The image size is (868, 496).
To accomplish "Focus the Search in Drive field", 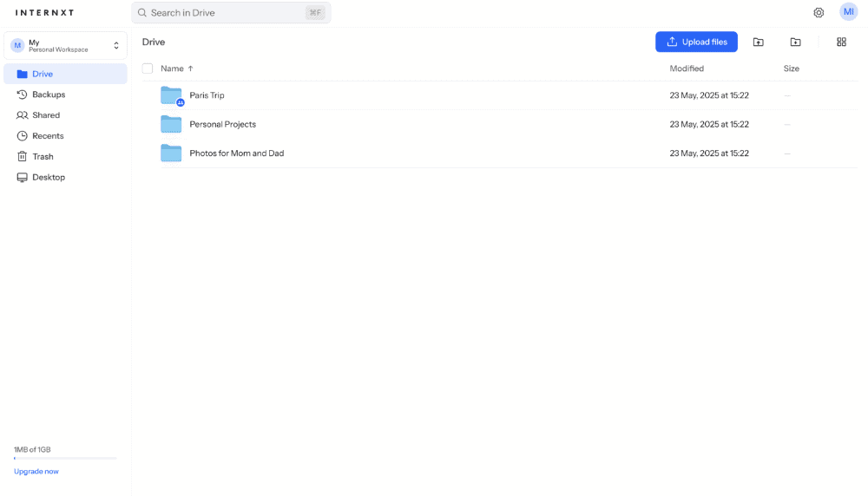I will click(231, 13).
